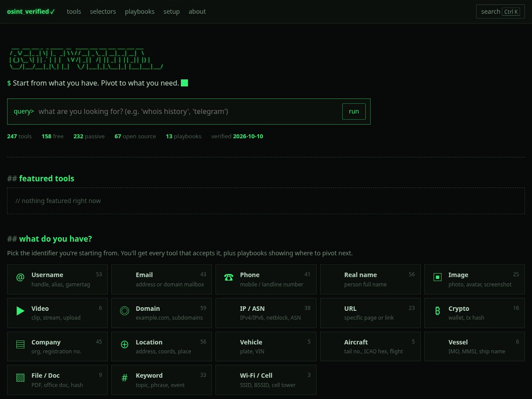The image size is (532, 399).
Task: Select the IP / ASN identifier card
Action: [266, 313]
